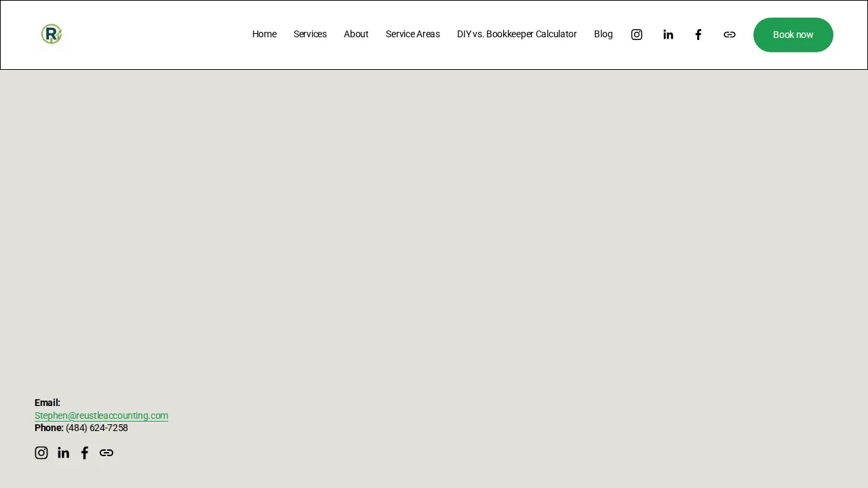Open the Service Areas page
The height and width of the screenshot is (488, 868).
click(x=413, y=34)
